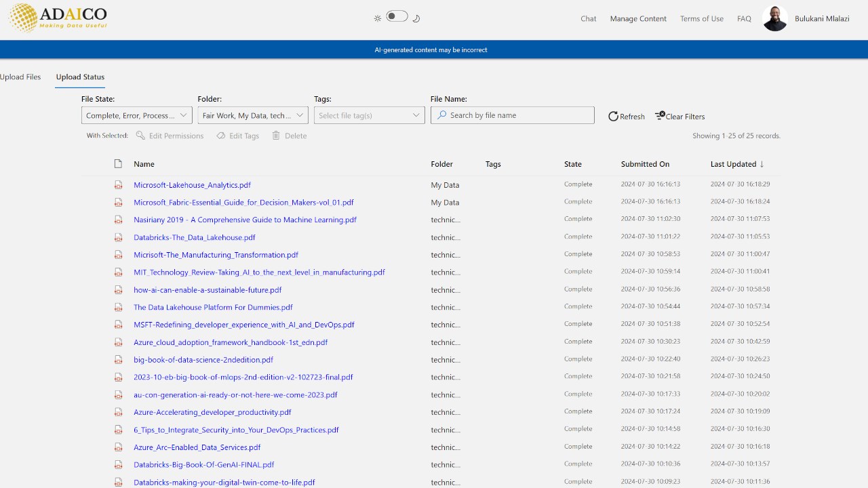Click the Refresh icon button

pyautogui.click(x=613, y=116)
